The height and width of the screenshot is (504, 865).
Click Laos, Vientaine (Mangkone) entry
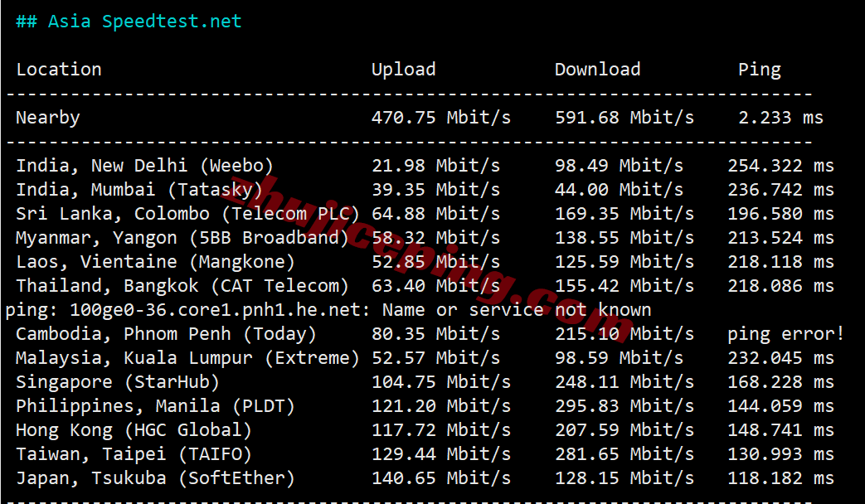(155, 262)
